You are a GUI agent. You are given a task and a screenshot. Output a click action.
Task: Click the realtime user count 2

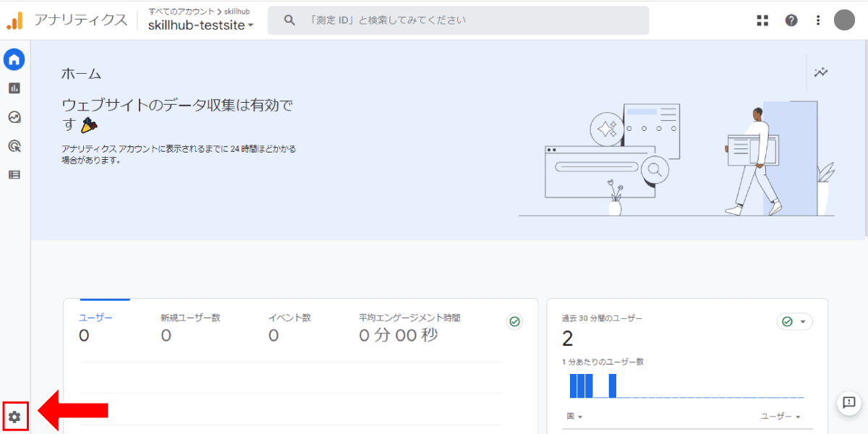point(568,338)
